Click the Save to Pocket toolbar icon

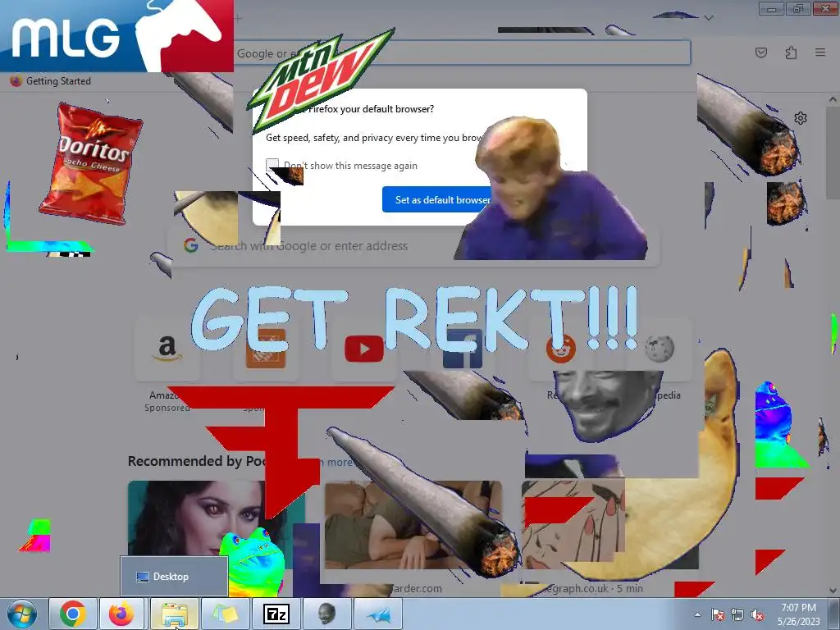click(x=760, y=52)
